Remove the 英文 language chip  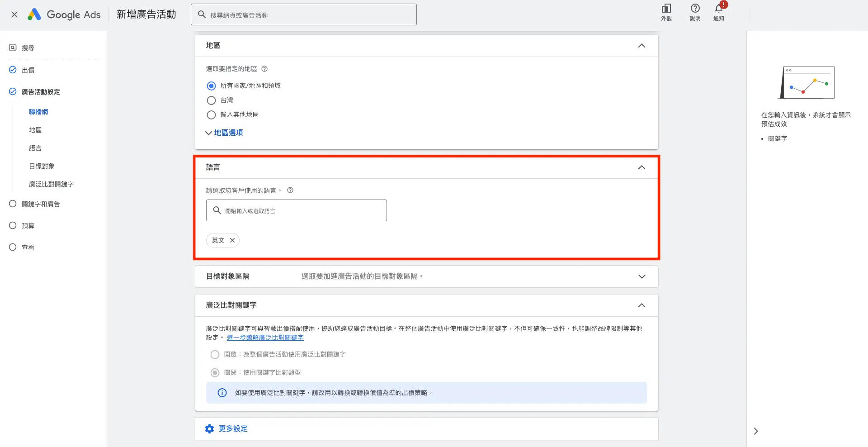(x=232, y=240)
